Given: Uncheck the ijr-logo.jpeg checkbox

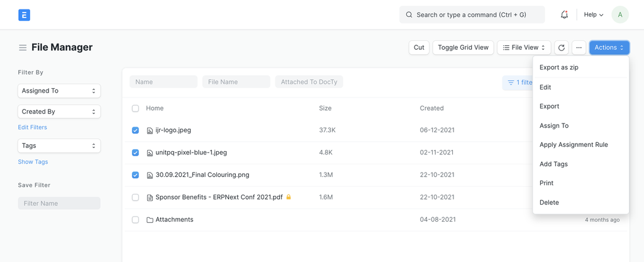Looking at the screenshot, I should coord(135,130).
